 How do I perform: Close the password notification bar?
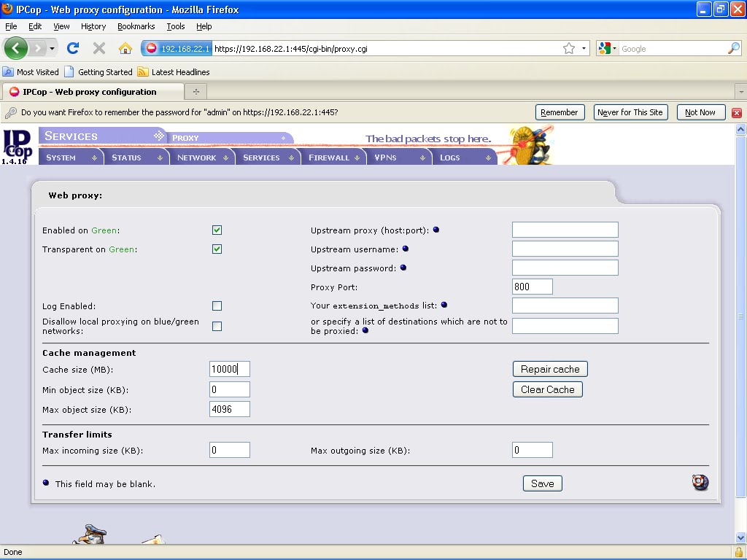click(x=737, y=113)
